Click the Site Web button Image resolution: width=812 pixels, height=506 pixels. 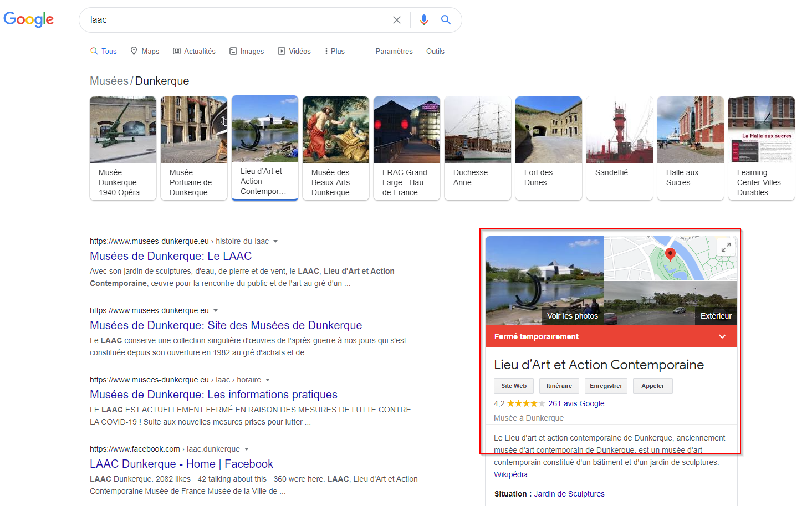[x=514, y=386]
